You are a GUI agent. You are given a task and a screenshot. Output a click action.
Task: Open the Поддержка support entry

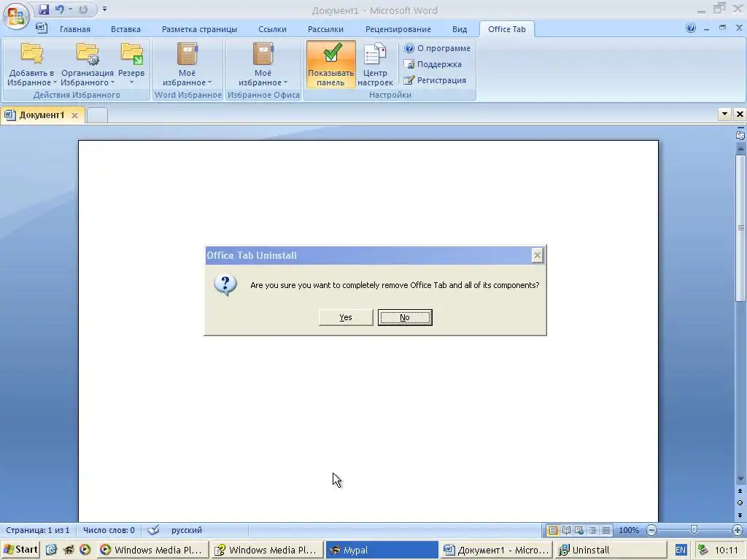click(433, 64)
